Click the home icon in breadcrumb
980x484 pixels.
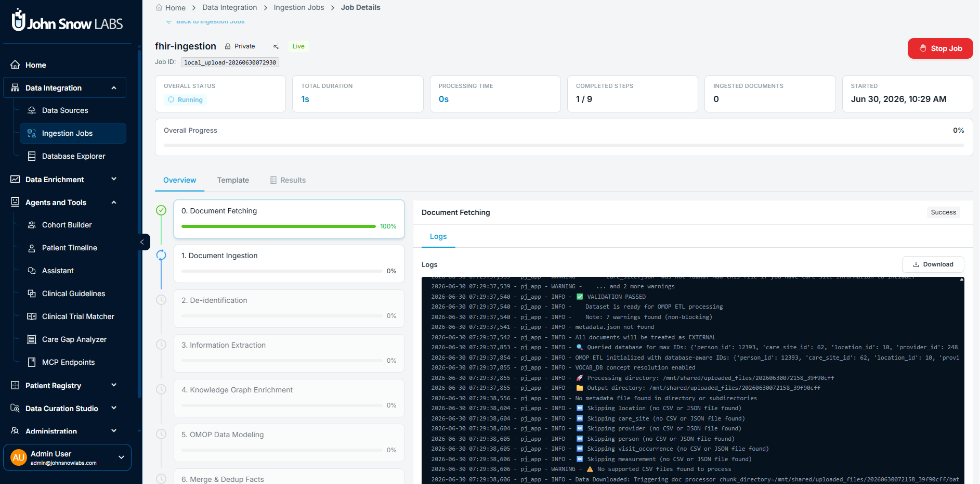(x=159, y=7)
